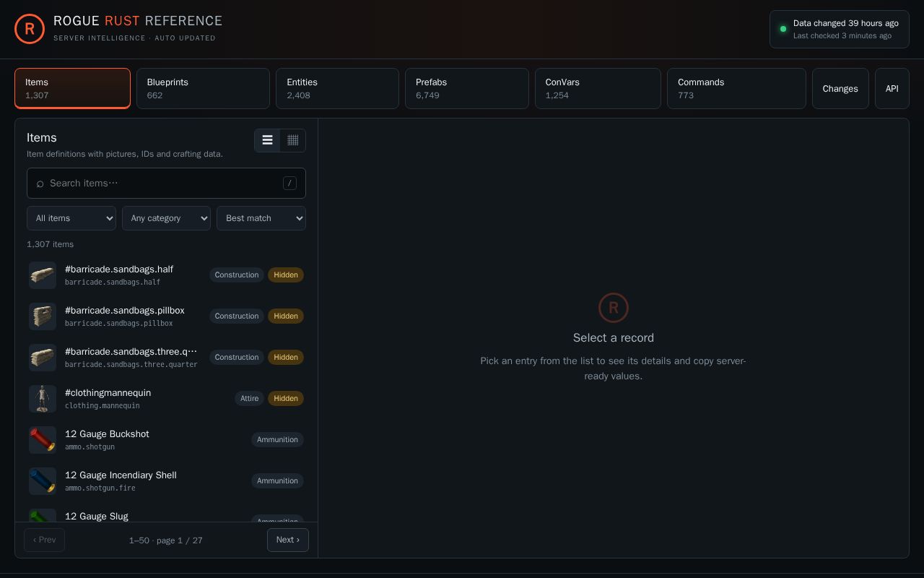Switch to grid view layout
Image resolution: width=924 pixels, height=578 pixels.
tap(292, 140)
